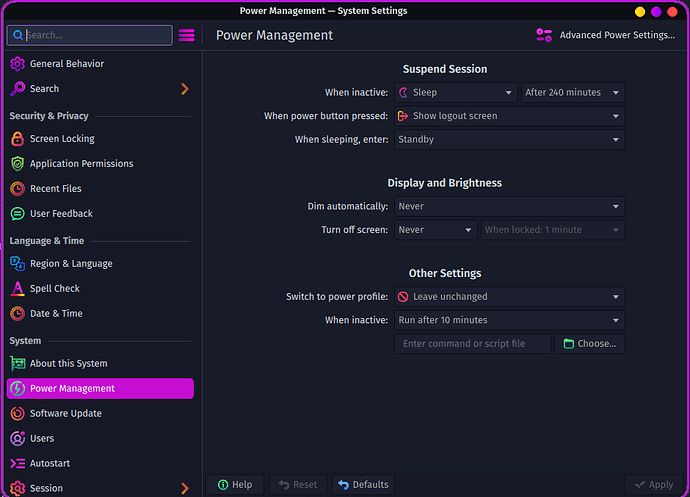Click the hamburger menu icon beside search

point(186,35)
